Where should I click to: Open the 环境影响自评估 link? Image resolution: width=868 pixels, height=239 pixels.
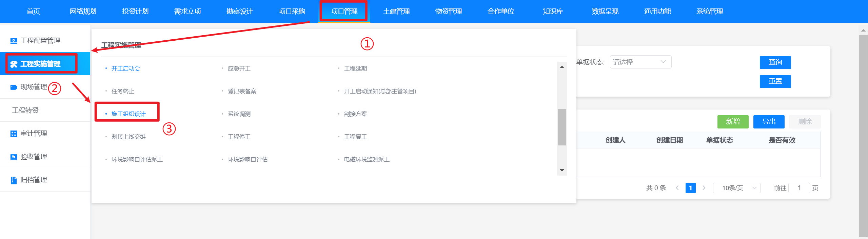click(248, 159)
